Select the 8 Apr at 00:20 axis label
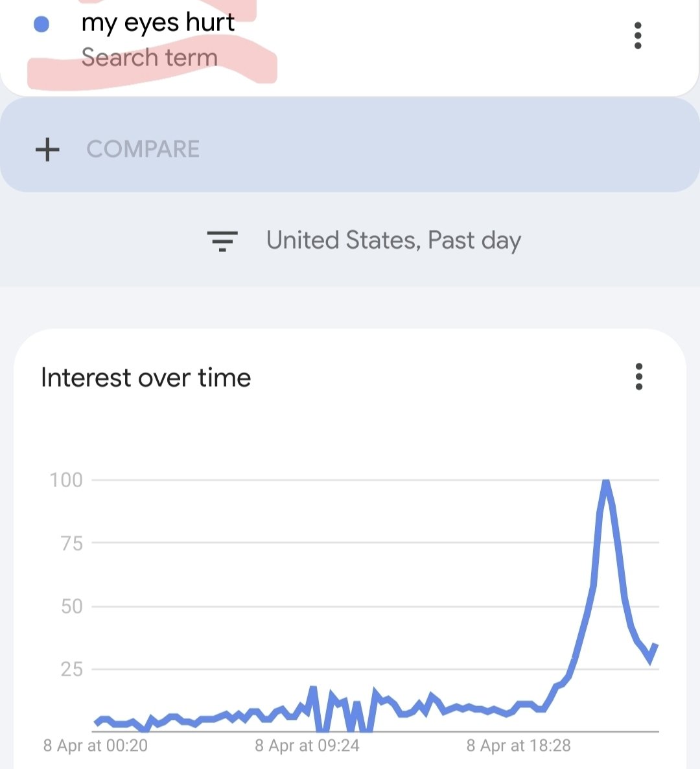Viewport: 700px width, 769px height. coord(95,746)
